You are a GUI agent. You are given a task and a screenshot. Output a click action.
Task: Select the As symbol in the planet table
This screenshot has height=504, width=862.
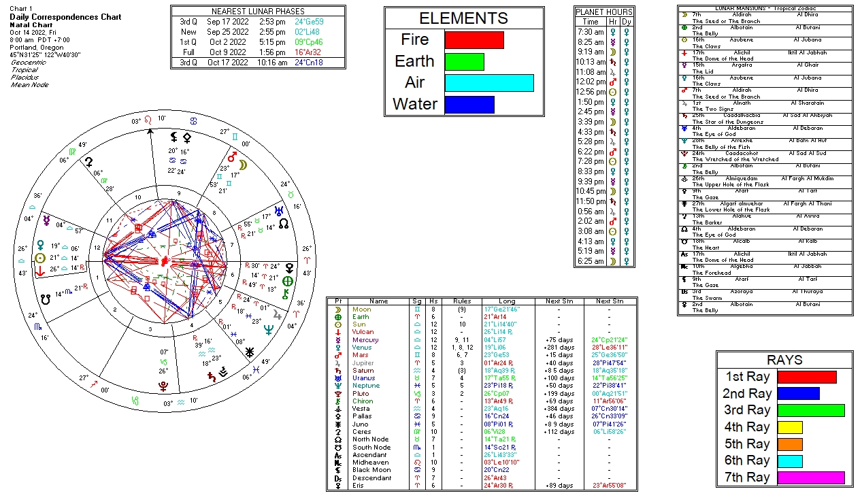(337, 455)
